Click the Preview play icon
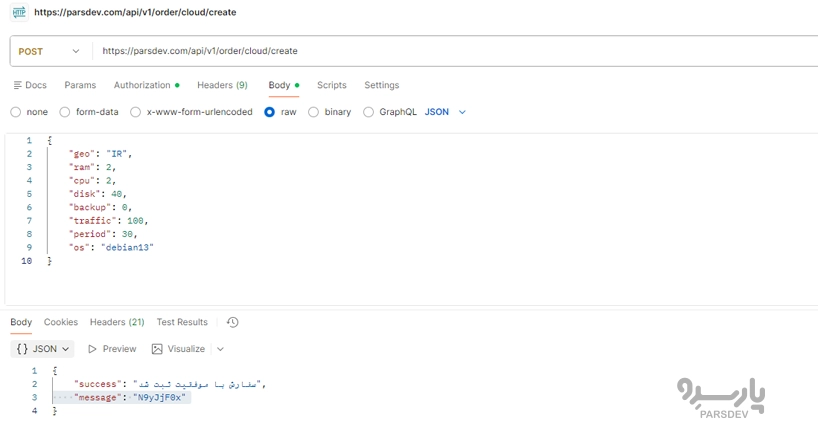818x434 pixels. pos(93,349)
